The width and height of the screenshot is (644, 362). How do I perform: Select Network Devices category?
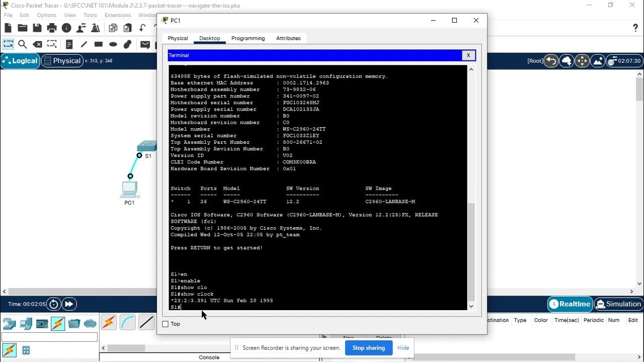[10, 323]
